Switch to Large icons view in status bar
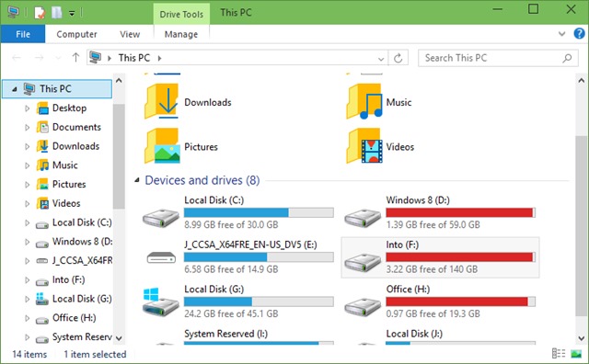The width and height of the screenshot is (589, 364). coord(576,354)
